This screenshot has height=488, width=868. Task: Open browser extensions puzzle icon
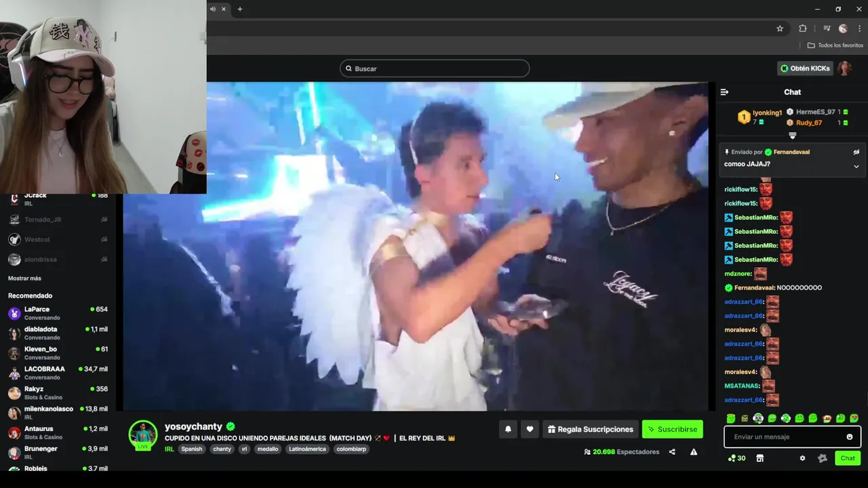click(x=803, y=28)
